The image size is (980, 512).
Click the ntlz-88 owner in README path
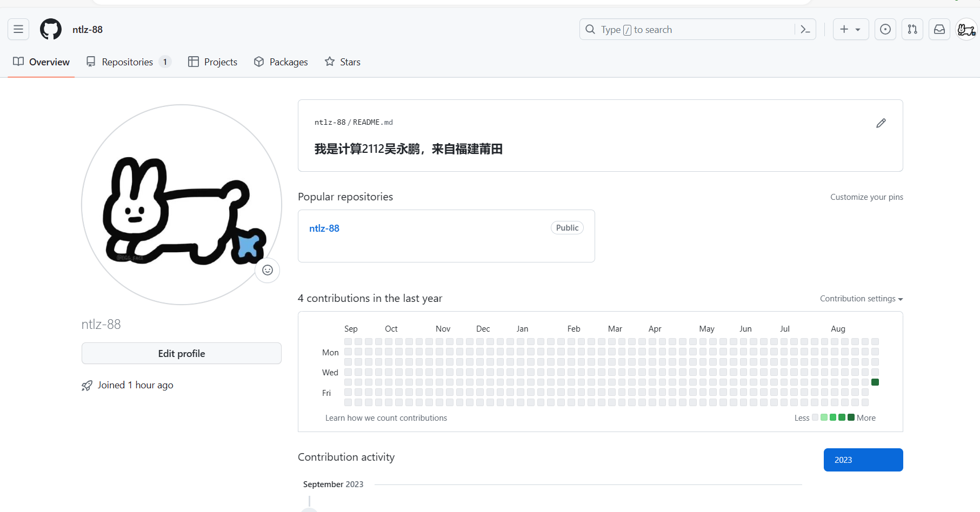coord(330,123)
